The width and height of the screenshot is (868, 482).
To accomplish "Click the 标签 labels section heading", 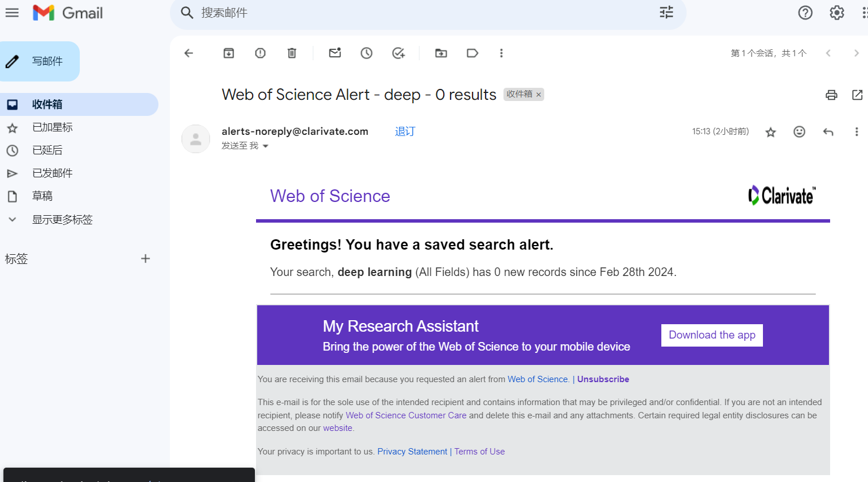I will 16,259.
